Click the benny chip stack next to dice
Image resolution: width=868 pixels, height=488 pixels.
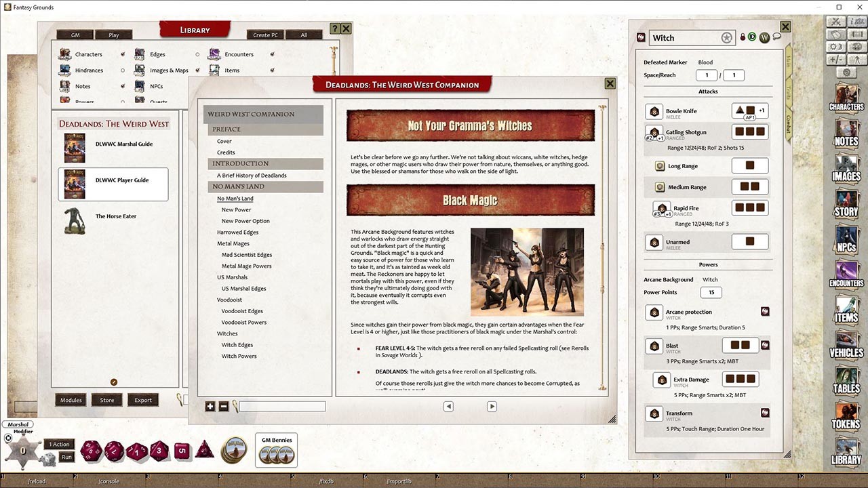coord(235,450)
